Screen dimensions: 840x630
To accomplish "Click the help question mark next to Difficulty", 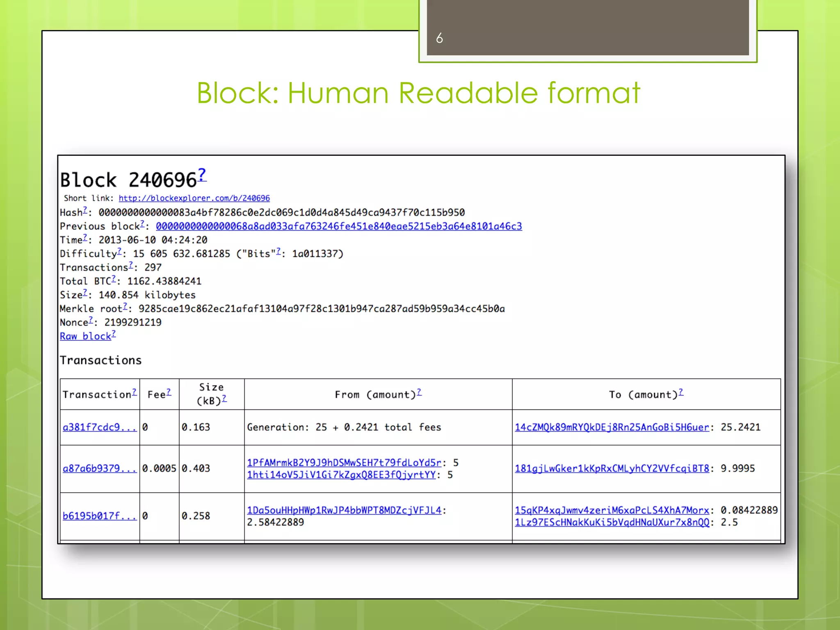I will click(x=119, y=251).
